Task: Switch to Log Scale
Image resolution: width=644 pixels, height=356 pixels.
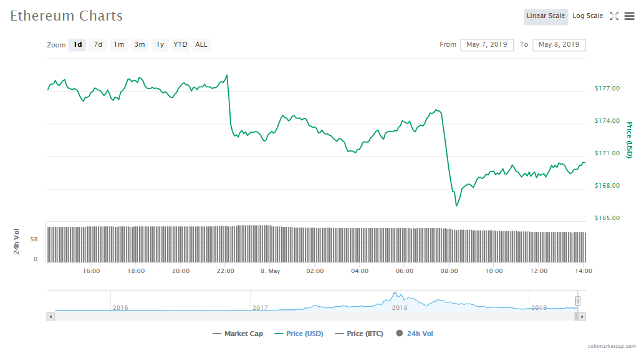Action: point(587,16)
